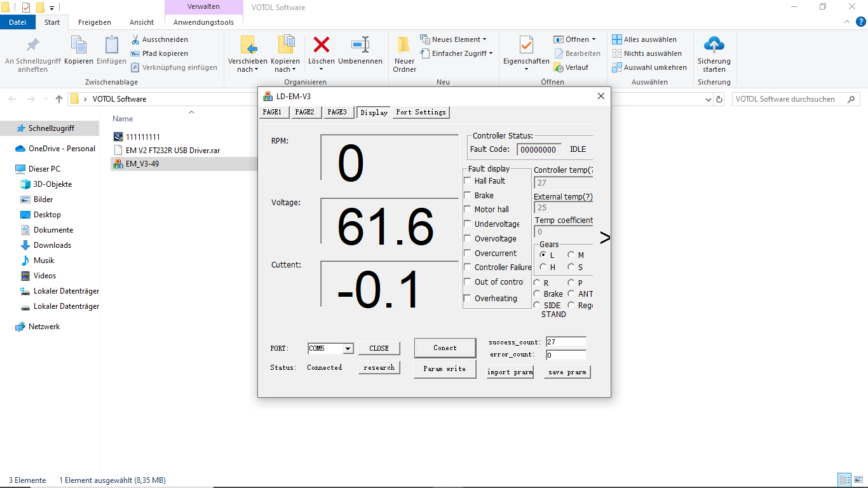This screenshot has width=868, height=488.
Task: Open Eigenschaften properties icon
Action: coord(526,45)
